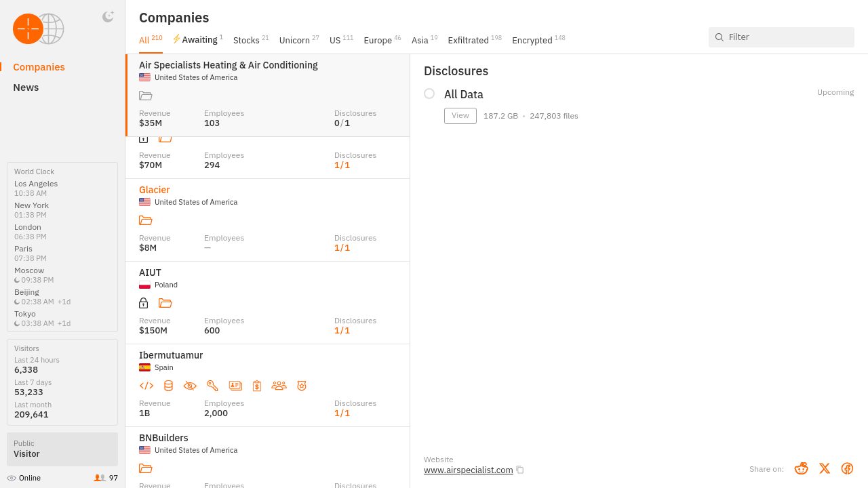This screenshot has height=488, width=868.
Task: Toggle dark mode with the moon icon
Action: (108, 17)
